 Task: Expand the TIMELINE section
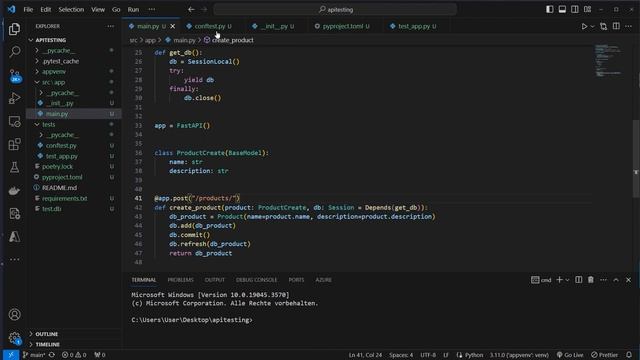coord(47,344)
